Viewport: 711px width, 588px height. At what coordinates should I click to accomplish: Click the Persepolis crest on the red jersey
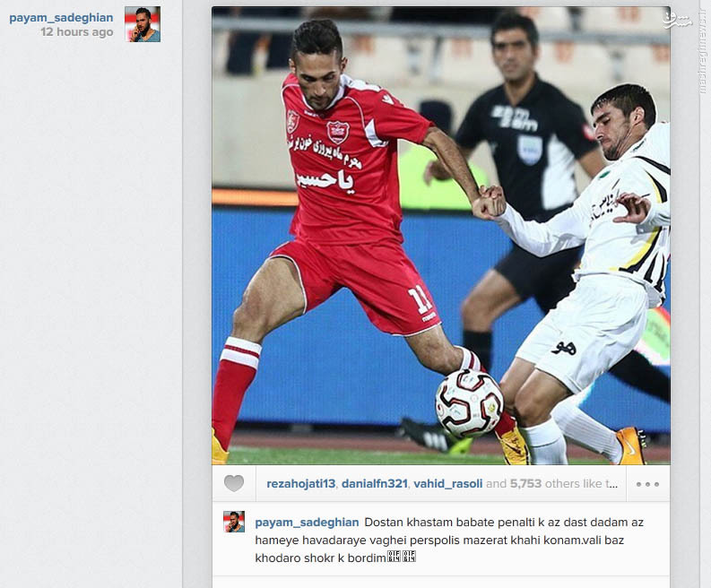point(338,132)
